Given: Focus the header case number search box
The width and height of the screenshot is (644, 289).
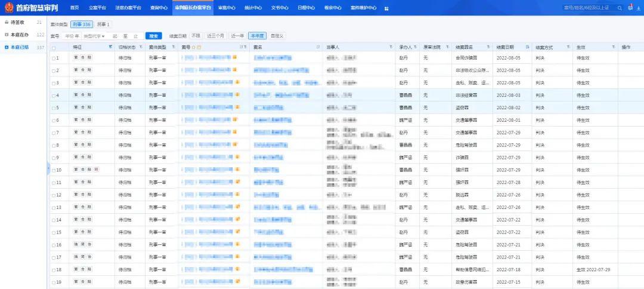Looking at the screenshot, I should pyautogui.click(x=589, y=8).
